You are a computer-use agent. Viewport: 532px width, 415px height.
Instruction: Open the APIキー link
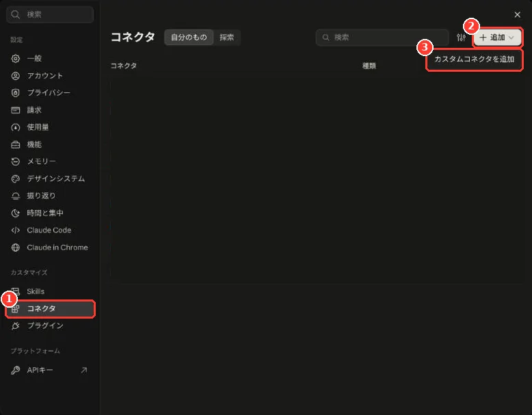pyautogui.click(x=50, y=370)
